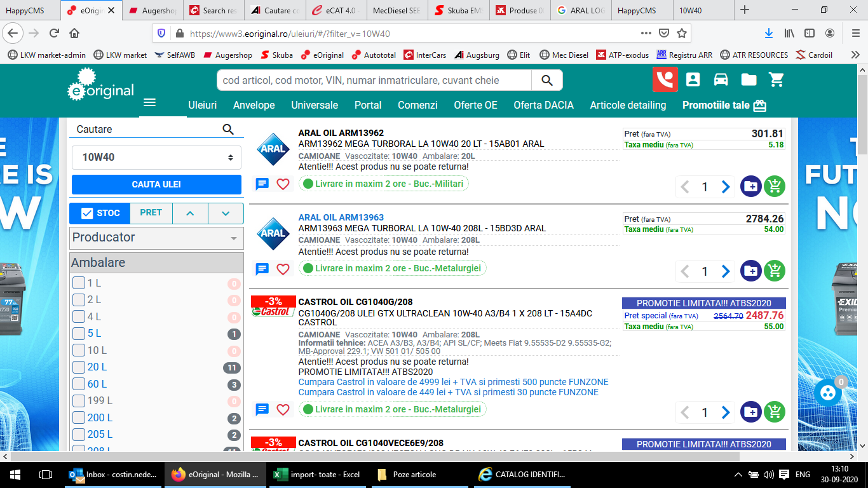This screenshot has width=868, height=488.
Task: Open the Uleiuri menu
Action: [203, 105]
